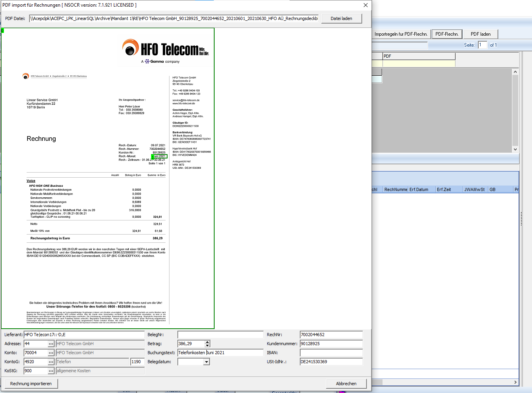Click the read-only HFO Telecom GmbH Adresse name field
The height and width of the screenshot is (393, 532).
pos(100,344)
